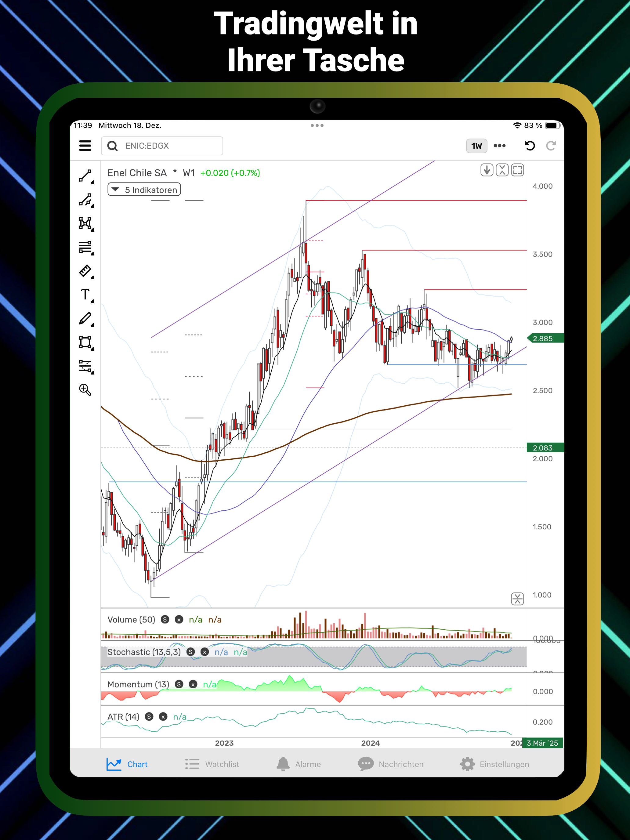Screen dimensions: 630x840
Task: Click the 2024 label on time axis
Action: [x=370, y=743]
